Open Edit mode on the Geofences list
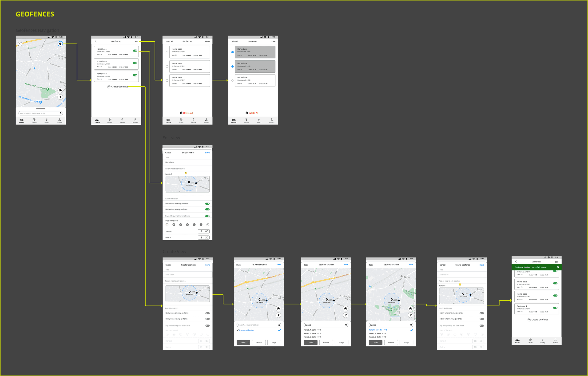 pos(136,41)
